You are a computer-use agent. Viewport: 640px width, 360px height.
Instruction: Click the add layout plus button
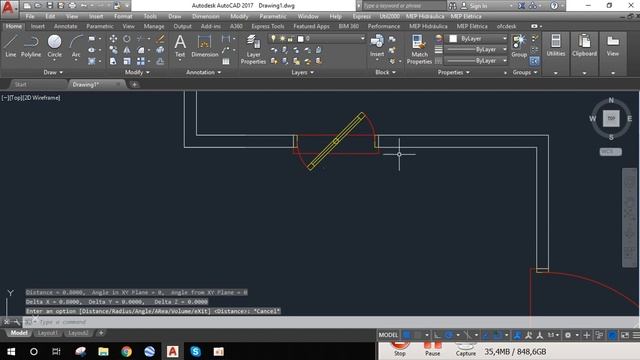[101, 333]
